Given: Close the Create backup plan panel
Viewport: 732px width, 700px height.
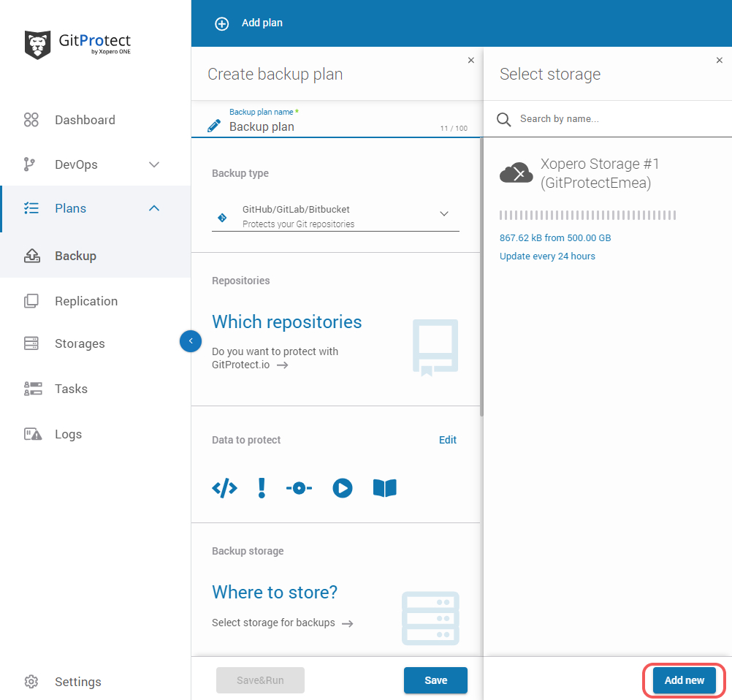Looking at the screenshot, I should tap(471, 60).
